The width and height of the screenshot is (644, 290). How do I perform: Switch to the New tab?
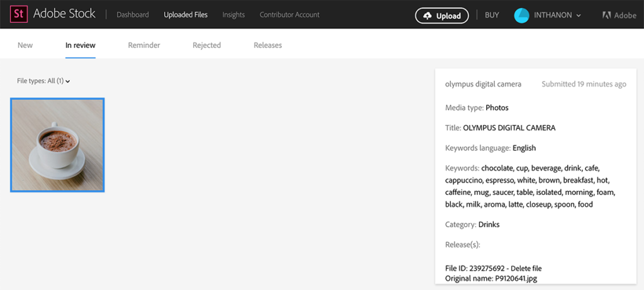tap(25, 45)
